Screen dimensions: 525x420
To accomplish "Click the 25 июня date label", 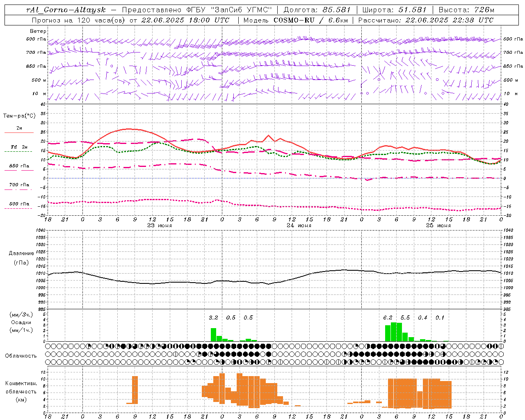I will (438, 226).
